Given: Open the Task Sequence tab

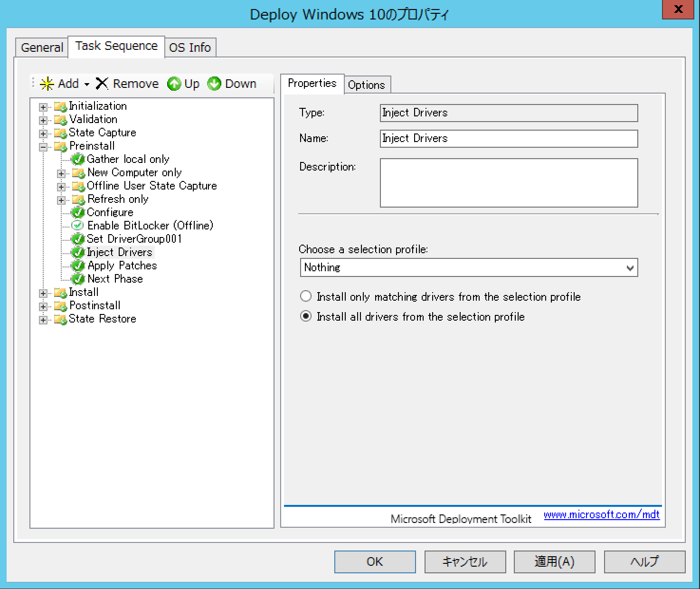Looking at the screenshot, I should click(x=116, y=46).
